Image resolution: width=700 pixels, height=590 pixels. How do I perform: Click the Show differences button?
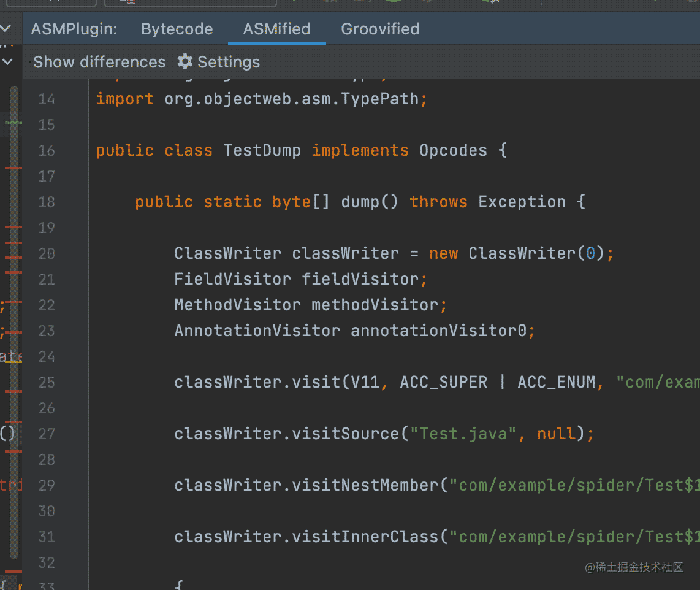(x=99, y=62)
